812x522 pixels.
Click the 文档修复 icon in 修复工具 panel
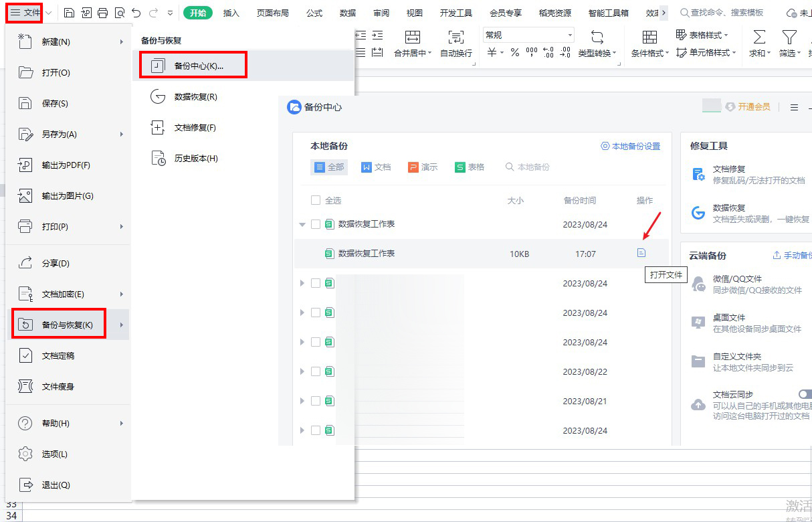(x=698, y=175)
